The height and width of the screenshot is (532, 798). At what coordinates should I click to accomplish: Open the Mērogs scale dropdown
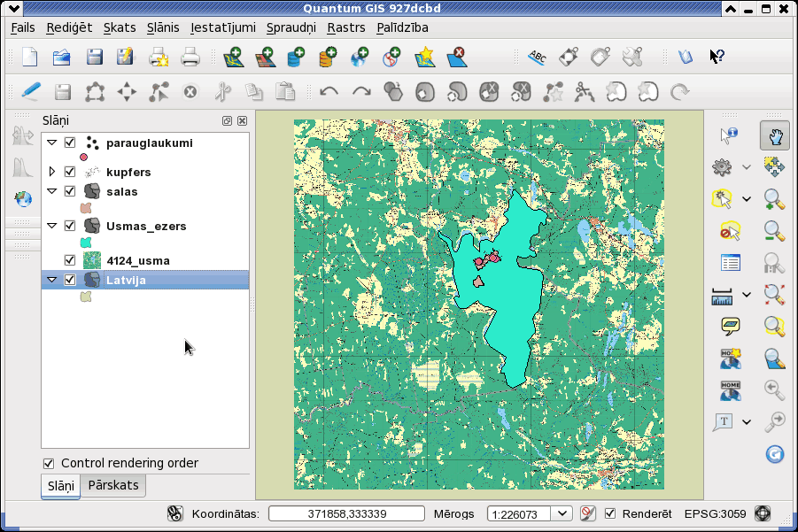tap(562, 513)
